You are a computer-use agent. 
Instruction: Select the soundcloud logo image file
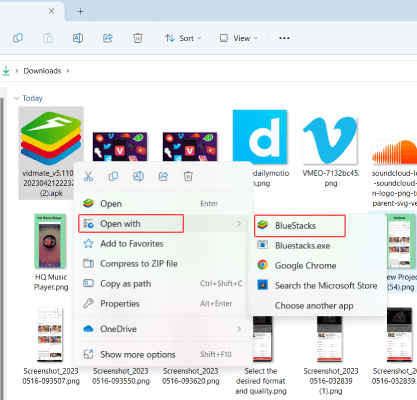click(x=394, y=173)
